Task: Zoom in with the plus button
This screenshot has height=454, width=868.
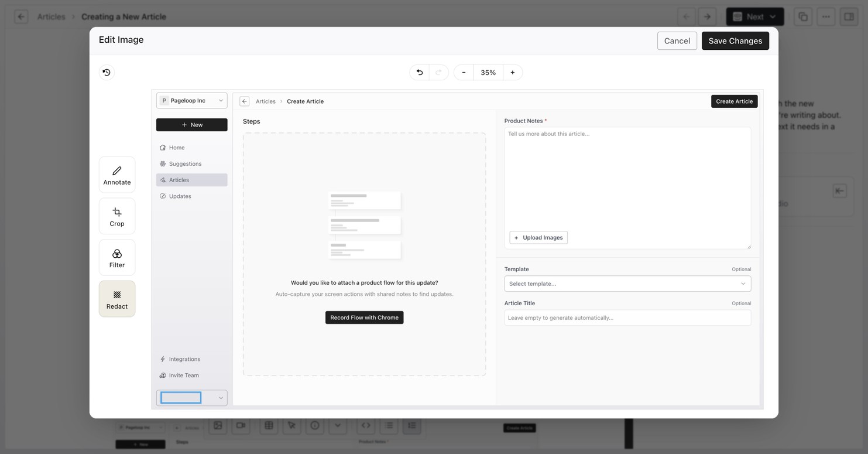Action: (x=513, y=73)
